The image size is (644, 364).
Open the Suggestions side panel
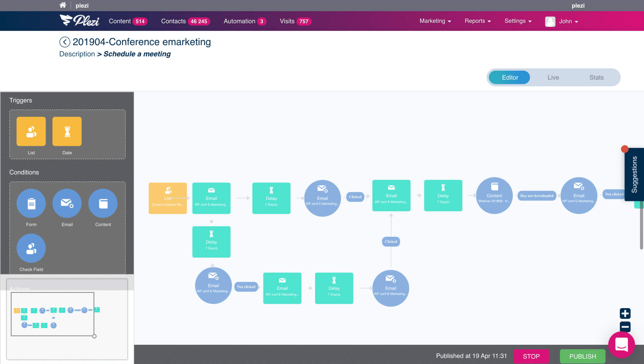pyautogui.click(x=634, y=174)
